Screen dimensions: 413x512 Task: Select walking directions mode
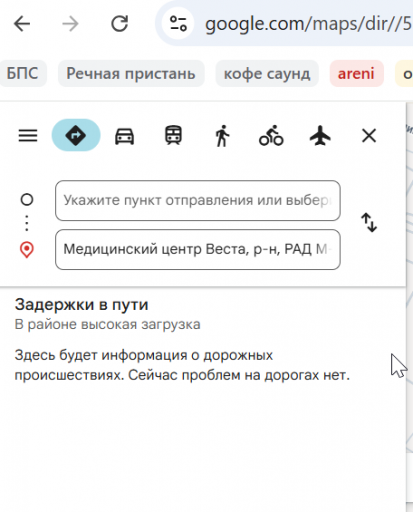(222, 136)
